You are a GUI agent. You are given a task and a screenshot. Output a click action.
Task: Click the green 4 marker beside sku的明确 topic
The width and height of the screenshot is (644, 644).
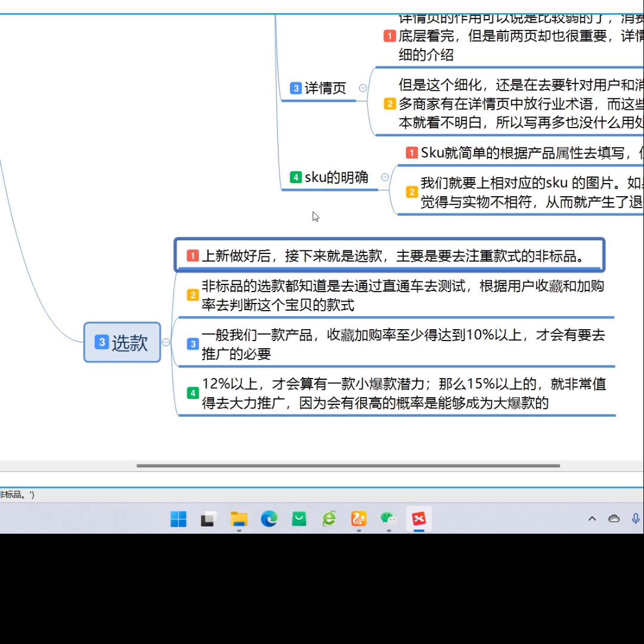click(x=296, y=177)
